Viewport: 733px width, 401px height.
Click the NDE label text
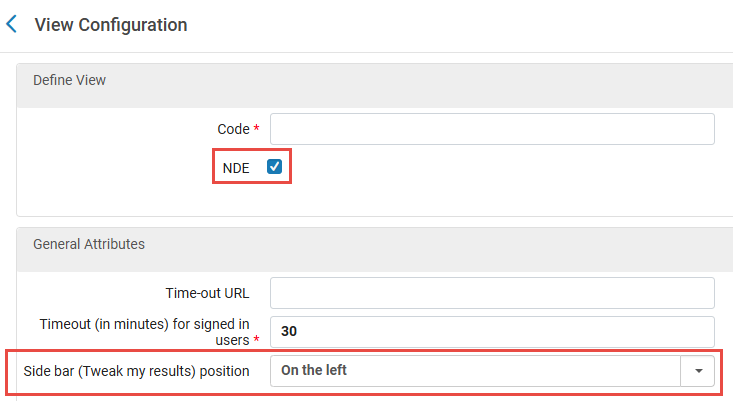pyautogui.click(x=236, y=168)
